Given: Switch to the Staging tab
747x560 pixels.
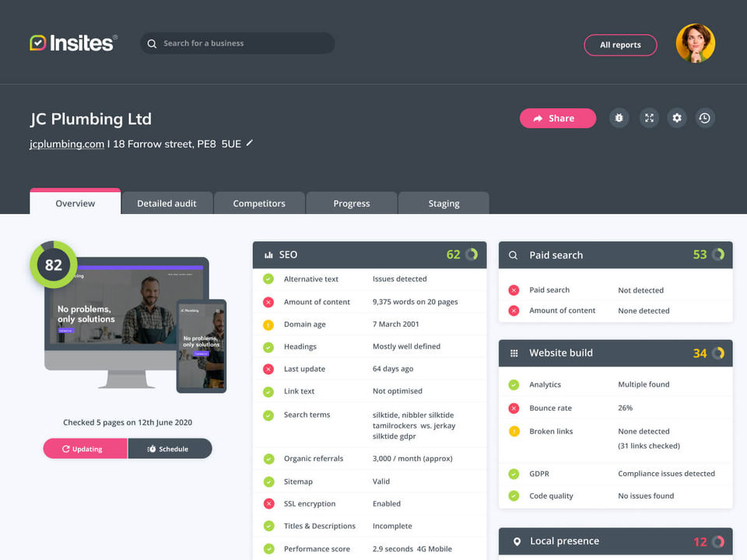Looking at the screenshot, I should tap(444, 203).
